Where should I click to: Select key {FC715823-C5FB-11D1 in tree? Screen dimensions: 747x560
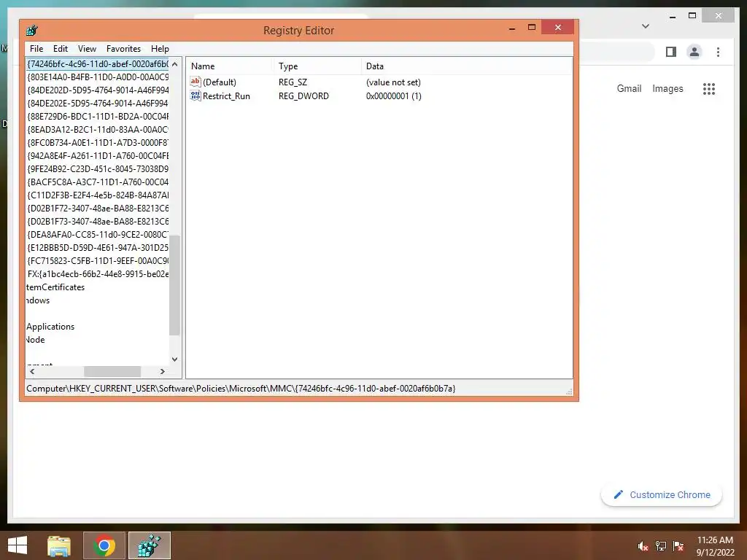98,261
